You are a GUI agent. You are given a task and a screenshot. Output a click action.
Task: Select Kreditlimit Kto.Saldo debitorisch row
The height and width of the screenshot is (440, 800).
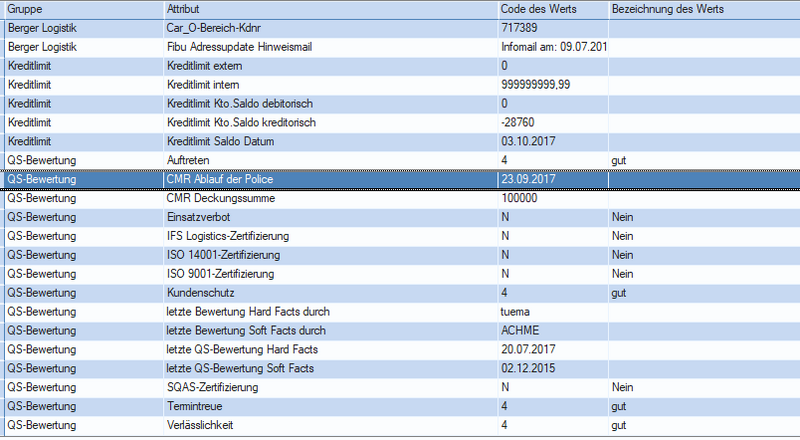[x=402, y=104]
